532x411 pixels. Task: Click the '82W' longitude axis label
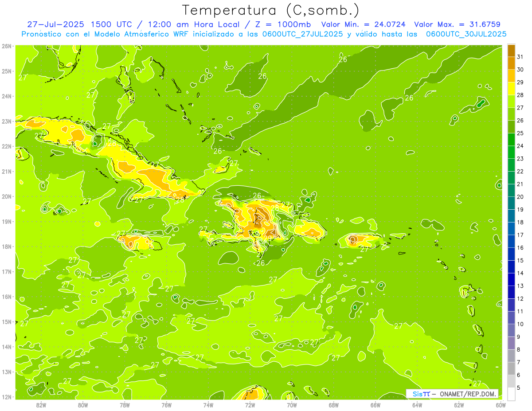[41, 405]
